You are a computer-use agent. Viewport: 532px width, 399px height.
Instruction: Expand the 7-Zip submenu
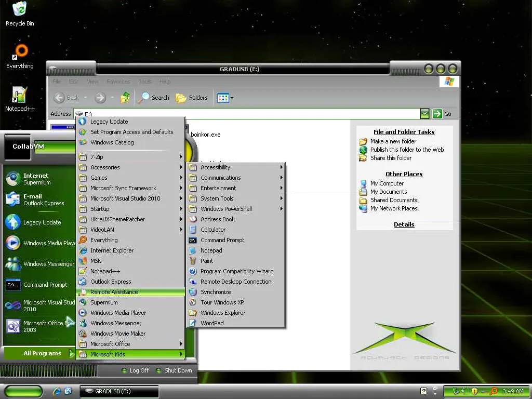click(130, 157)
